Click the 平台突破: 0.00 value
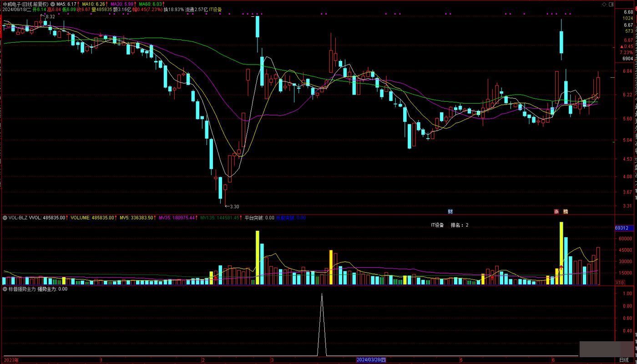Viewport: 637px width, 364px height. [259, 218]
